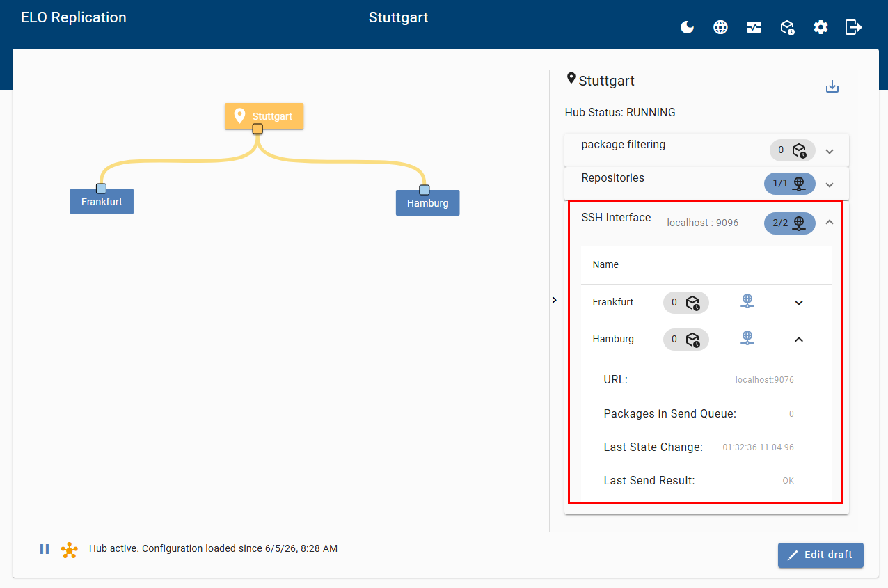Viewport: 888px width, 588px height.
Task: Click Packages in Send Queue label
Action: click(x=670, y=414)
